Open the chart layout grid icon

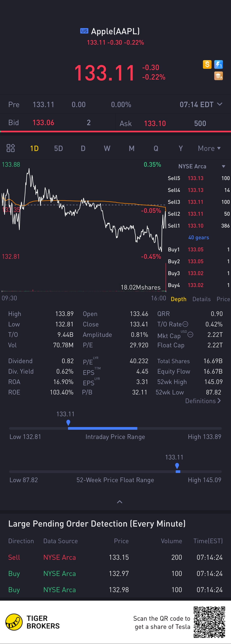coord(10,148)
